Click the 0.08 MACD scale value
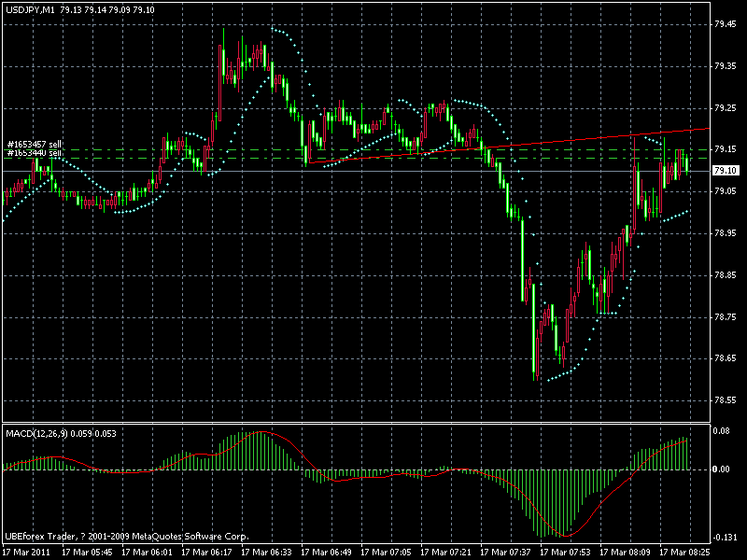747x560 pixels. [x=721, y=431]
